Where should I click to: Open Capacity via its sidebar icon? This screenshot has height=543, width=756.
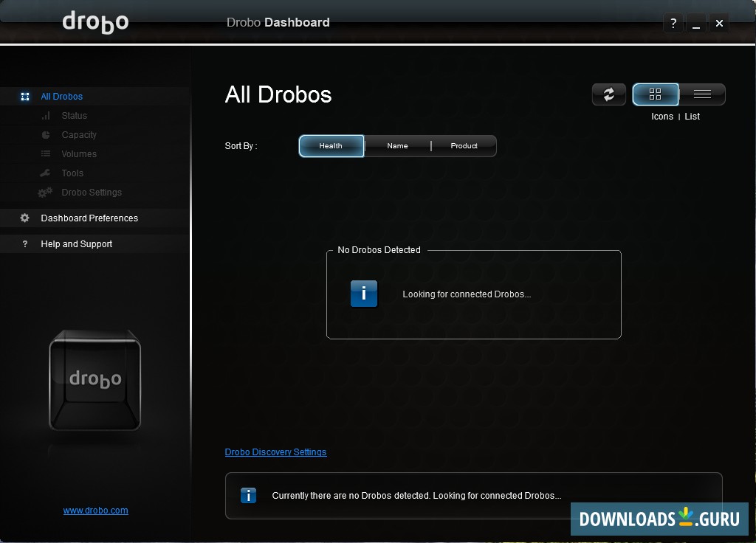[47, 134]
